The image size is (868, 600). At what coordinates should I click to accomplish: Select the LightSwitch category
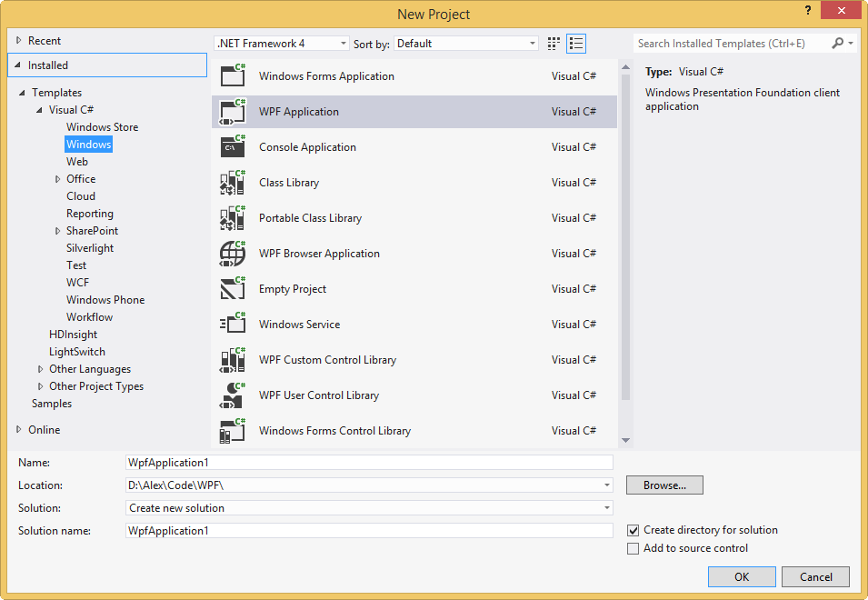77,352
